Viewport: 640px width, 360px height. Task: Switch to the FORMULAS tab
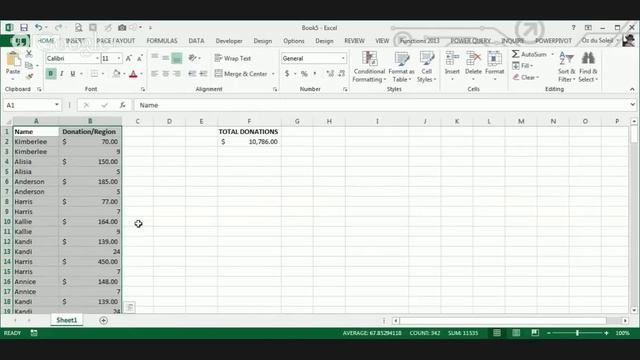click(162, 41)
